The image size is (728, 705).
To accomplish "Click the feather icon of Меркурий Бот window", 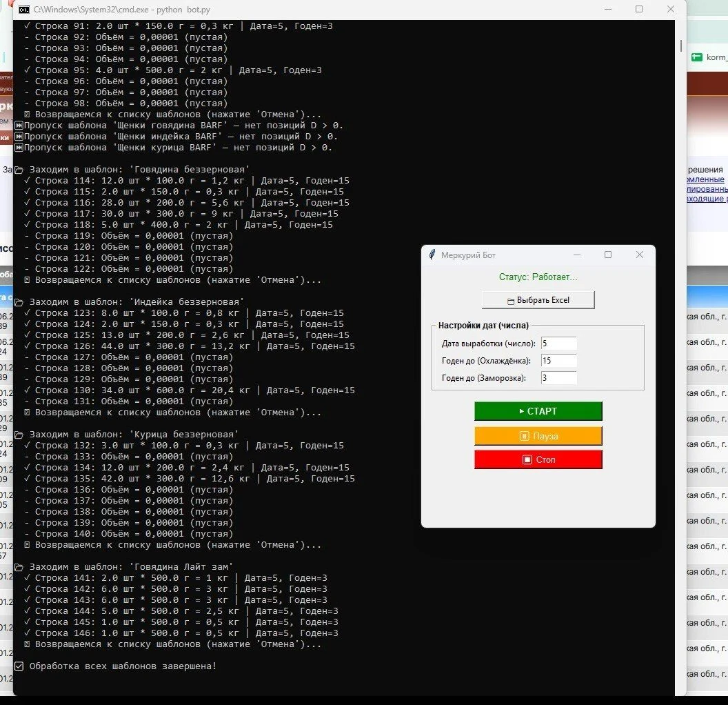I will [432, 255].
